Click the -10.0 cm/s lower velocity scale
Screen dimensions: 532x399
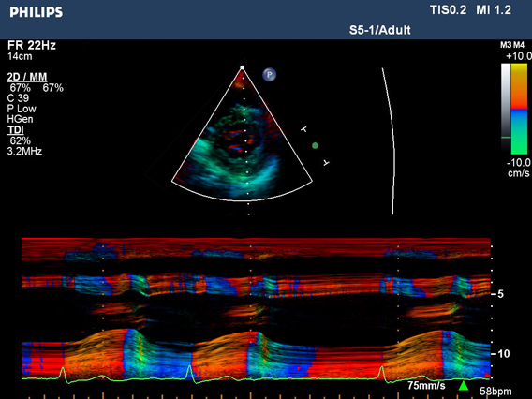[x=519, y=168]
